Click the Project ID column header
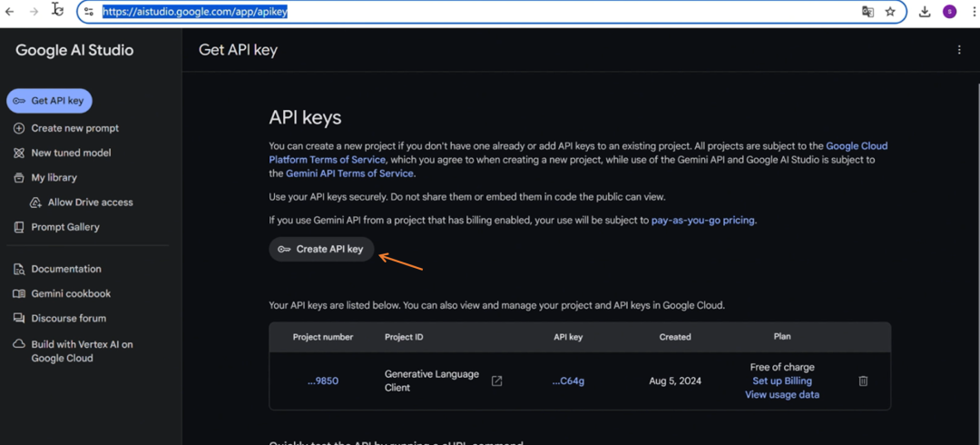This screenshot has width=980, height=445. click(x=404, y=337)
